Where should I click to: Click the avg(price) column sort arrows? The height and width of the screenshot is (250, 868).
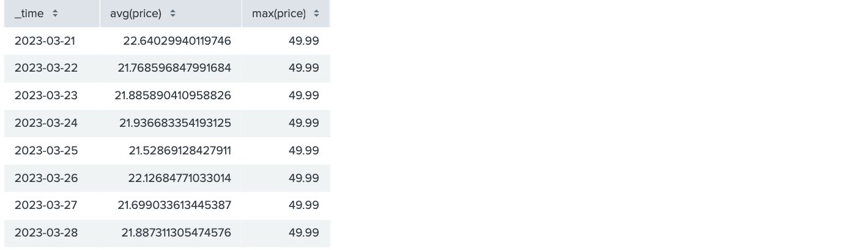point(172,13)
